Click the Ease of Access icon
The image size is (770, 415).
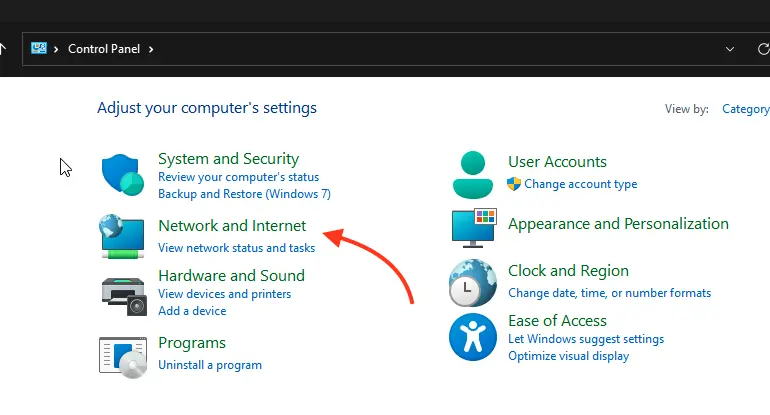click(x=473, y=337)
